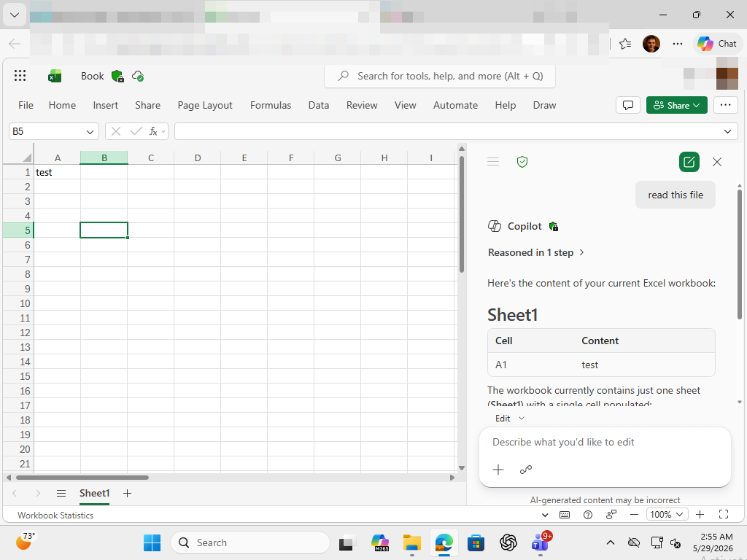Open the Comments speech bubble button
This screenshot has height=560, width=747.
click(x=628, y=105)
